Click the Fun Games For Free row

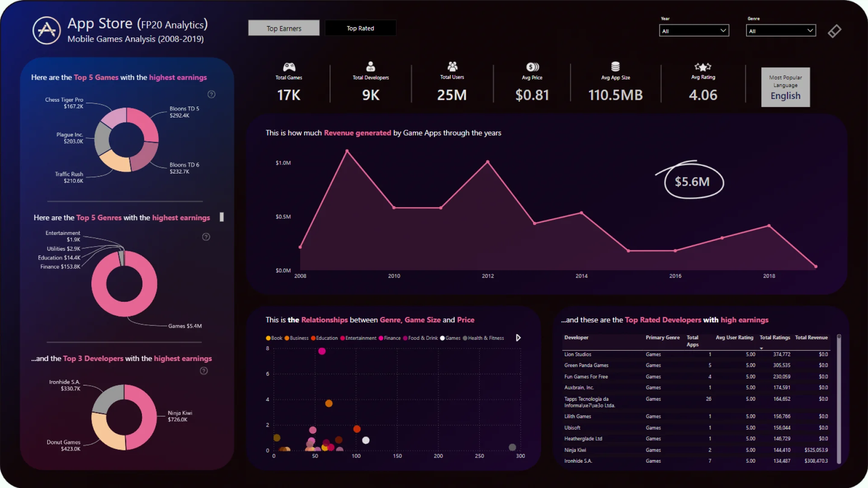click(x=696, y=376)
